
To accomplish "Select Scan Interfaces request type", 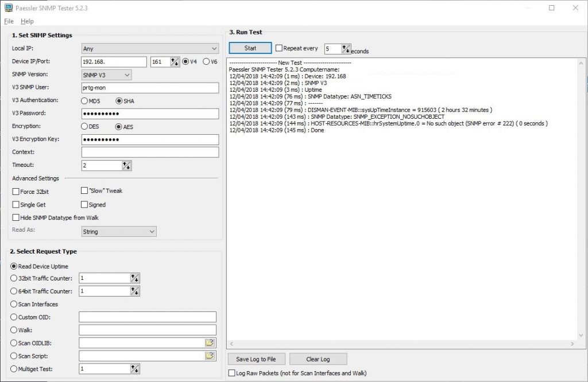I will point(14,304).
